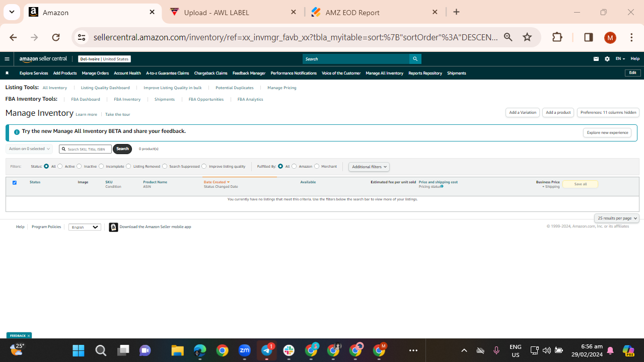The image size is (644, 362).
Task: Select the Inactive status radio button
Action: [x=79, y=166]
